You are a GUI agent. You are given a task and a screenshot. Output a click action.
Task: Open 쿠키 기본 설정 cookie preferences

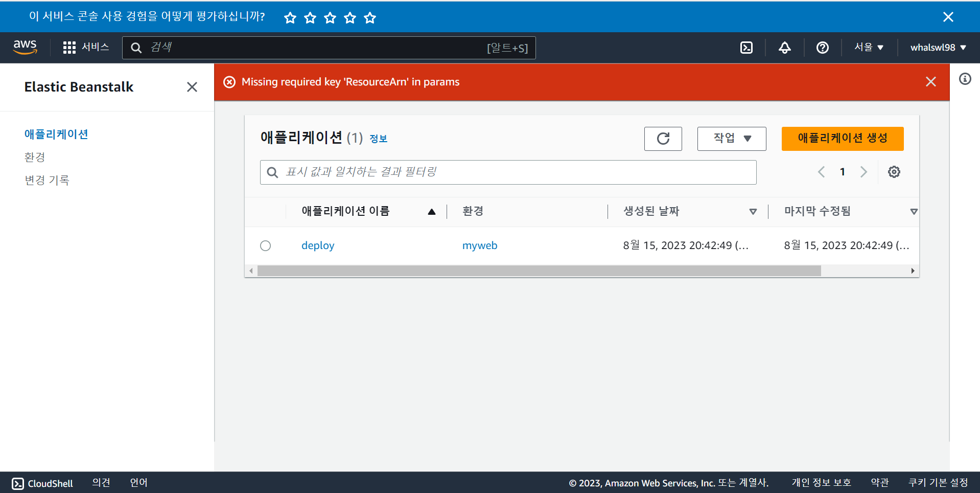tap(938, 483)
